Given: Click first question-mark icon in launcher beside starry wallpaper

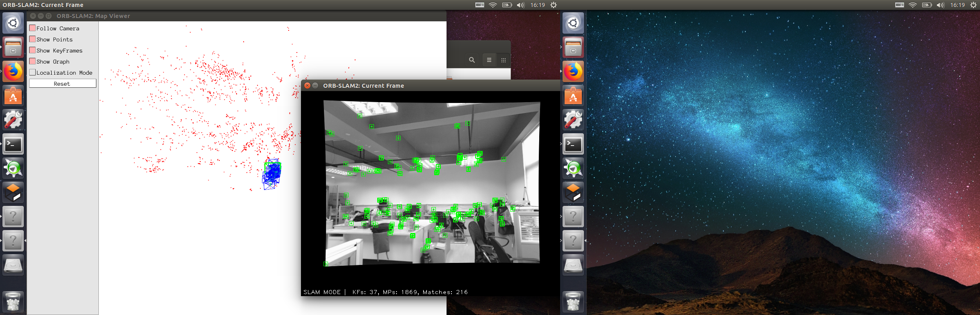Looking at the screenshot, I should click(573, 217).
